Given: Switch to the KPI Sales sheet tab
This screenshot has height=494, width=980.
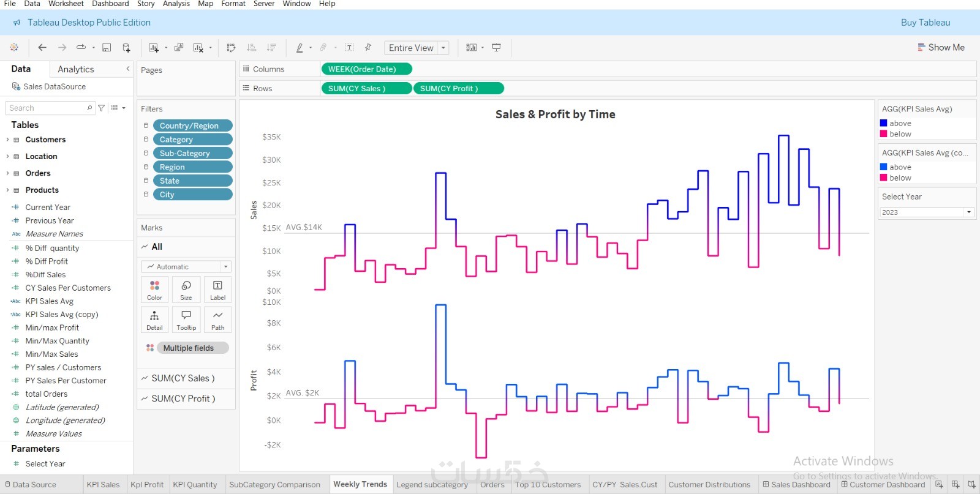Looking at the screenshot, I should pos(103,484).
